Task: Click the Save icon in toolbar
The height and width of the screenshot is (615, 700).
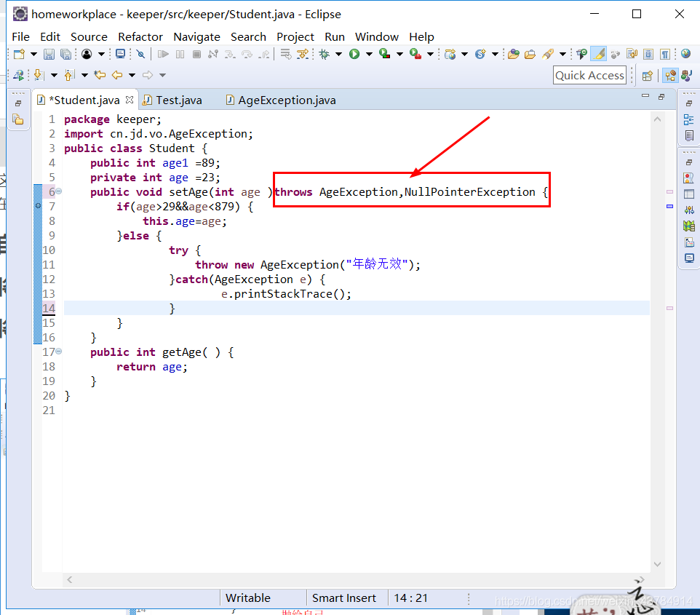Action: tap(49, 54)
